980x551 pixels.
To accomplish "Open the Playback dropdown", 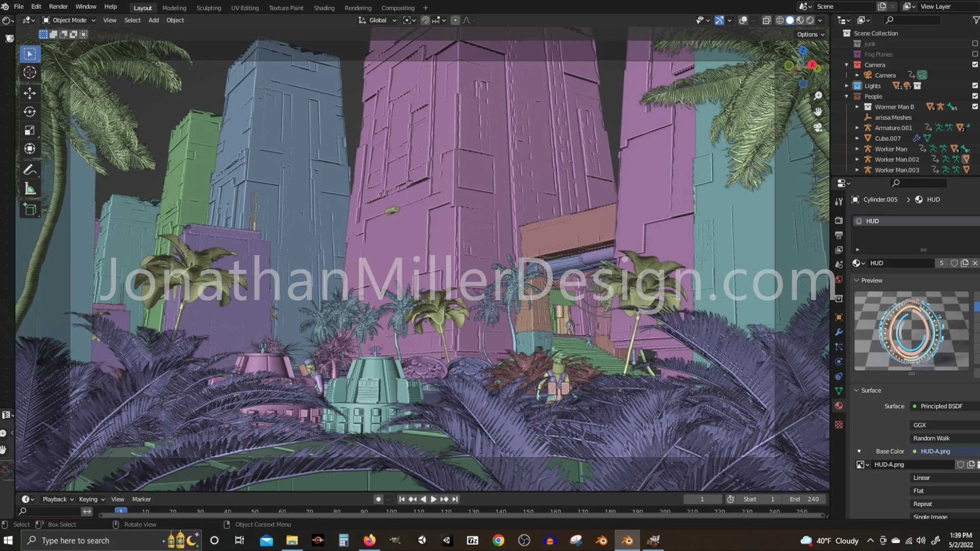I will [58, 499].
